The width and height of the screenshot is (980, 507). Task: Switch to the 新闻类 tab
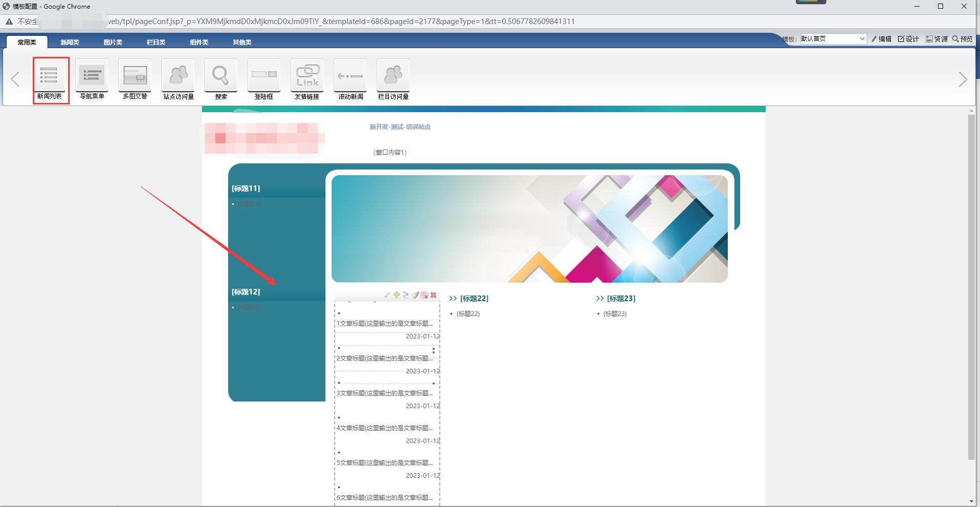(70, 42)
